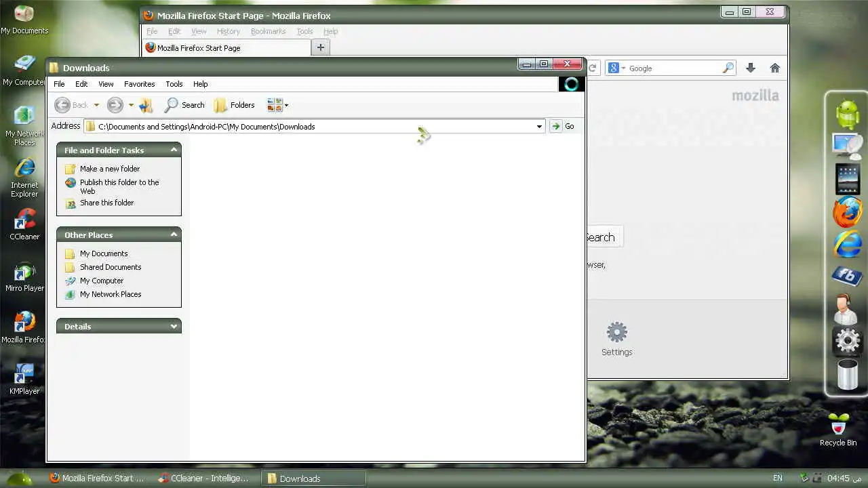This screenshot has width=868, height=488.
Task: Select the Mozilla Firefox Start Page tab
Action: point(226,48)
